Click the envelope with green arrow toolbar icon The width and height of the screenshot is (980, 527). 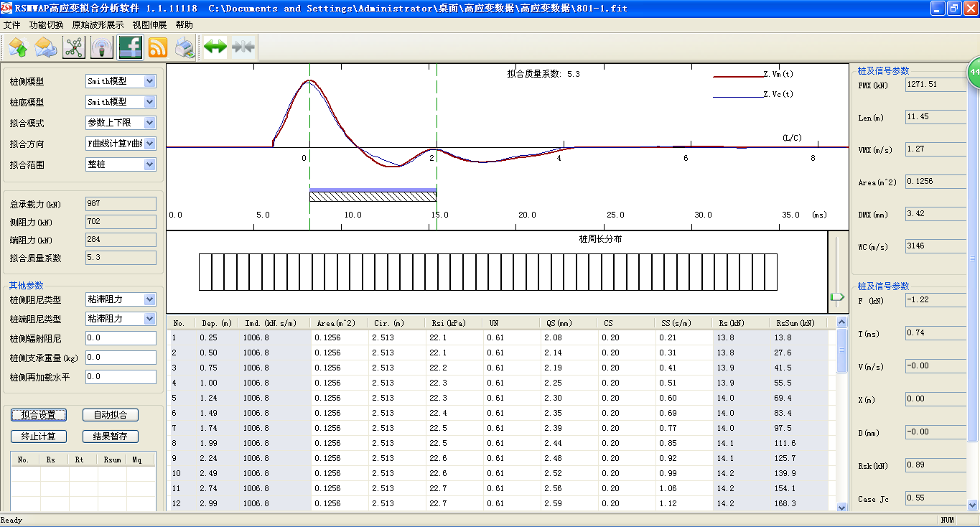click(18, 48)
